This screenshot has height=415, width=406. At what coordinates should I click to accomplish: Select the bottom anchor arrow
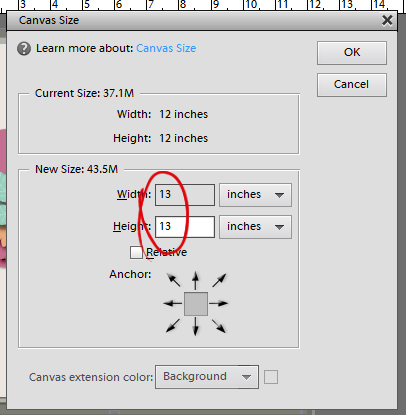196,326
